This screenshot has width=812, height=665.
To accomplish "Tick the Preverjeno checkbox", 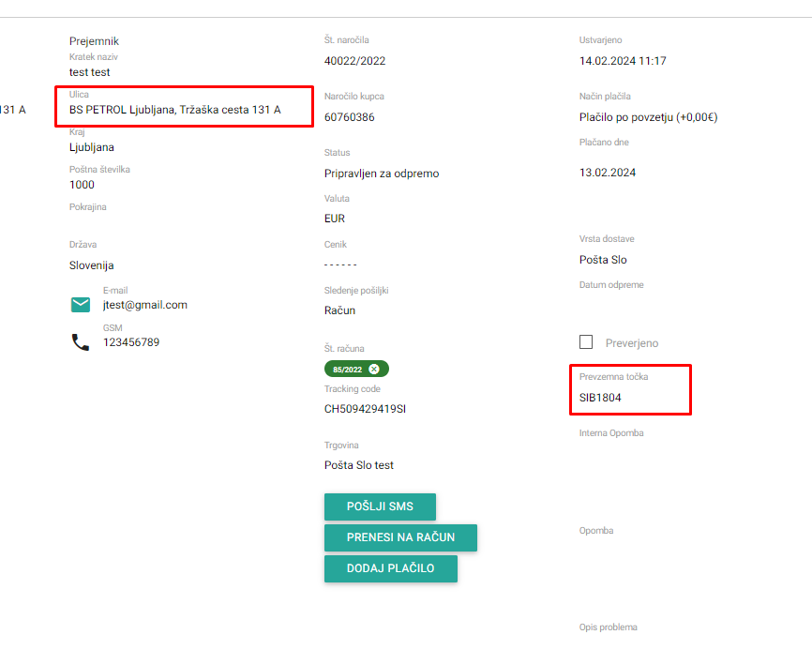I will click(x=586, y=341).
